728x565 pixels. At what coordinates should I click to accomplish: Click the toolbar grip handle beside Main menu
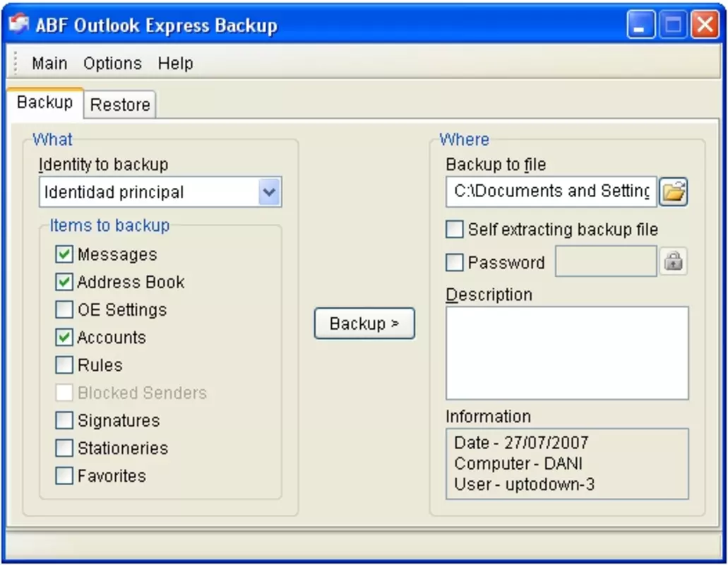16,63
